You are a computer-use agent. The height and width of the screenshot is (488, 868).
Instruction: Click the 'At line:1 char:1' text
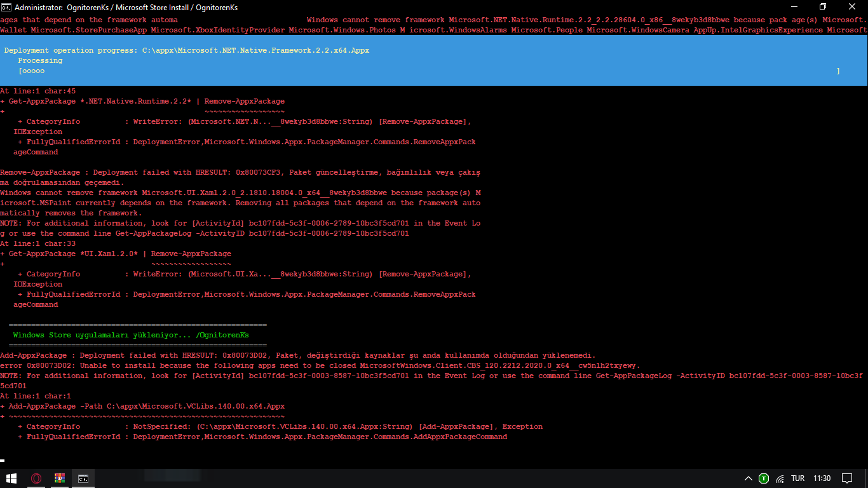(36, 396)
